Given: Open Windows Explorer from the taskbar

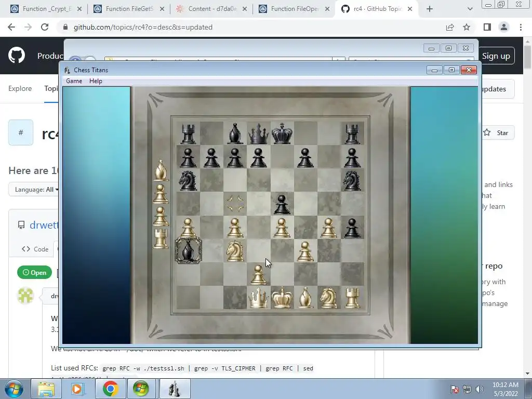Looking at the screenshot, I should coord(46,389).
